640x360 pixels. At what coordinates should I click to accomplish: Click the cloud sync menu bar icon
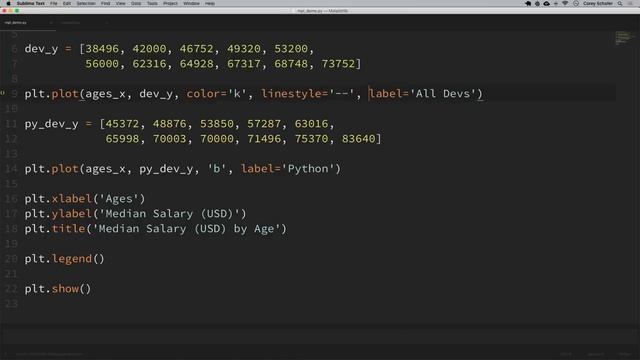point(547,3)
